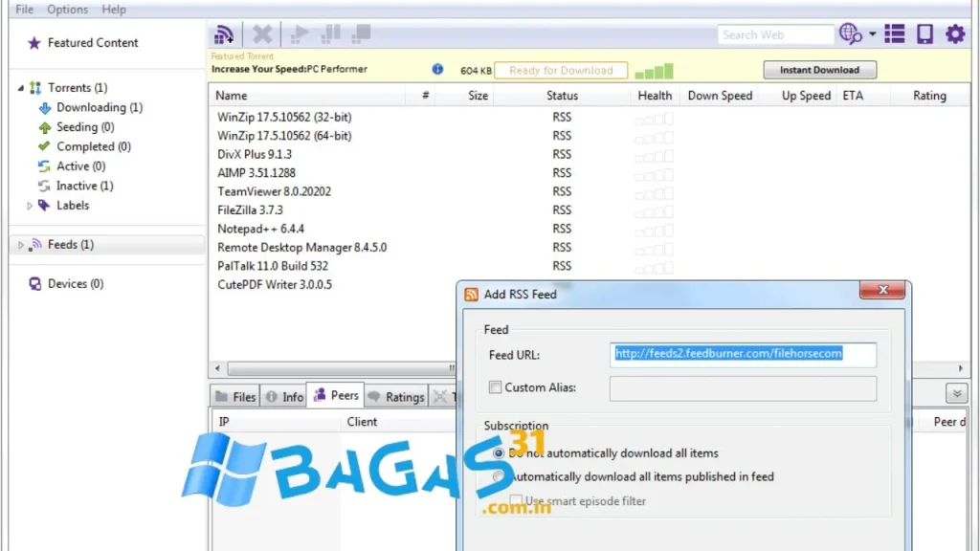The height and width of the screenshot is (551, 980).
Task: Select the FileZilla 3.7.3 row
Action: click(590, 210)
